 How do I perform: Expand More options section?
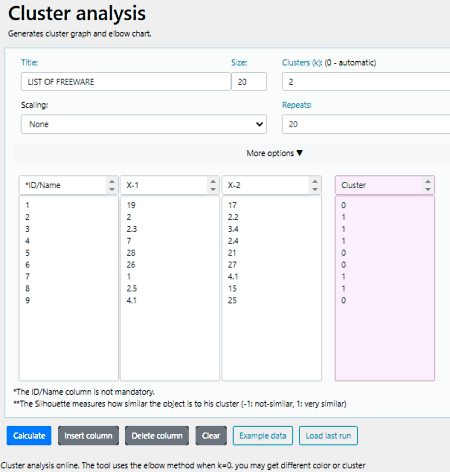pos(274,153)
